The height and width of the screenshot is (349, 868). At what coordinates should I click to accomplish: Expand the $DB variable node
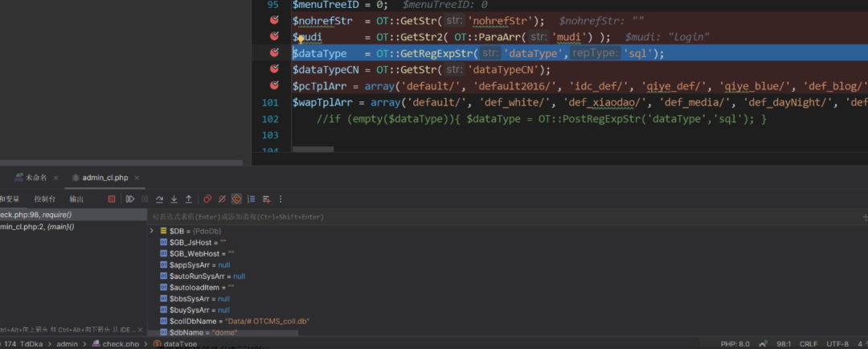[x=152, y=231]
